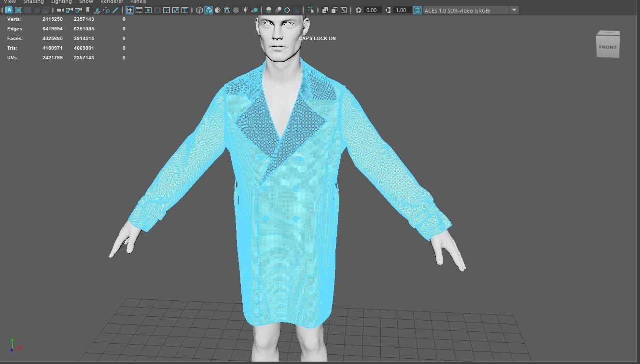Enable Wireframe on Shaded icon
640x364 pixels.
[x=227, y=10]
